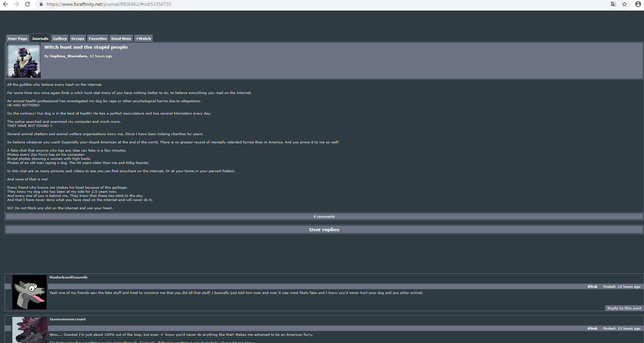Click 'Posted: 10 hours ago' on Jasonsnewaccount's comment
This screenshot has height=343, width=644.
coord(622,328)
